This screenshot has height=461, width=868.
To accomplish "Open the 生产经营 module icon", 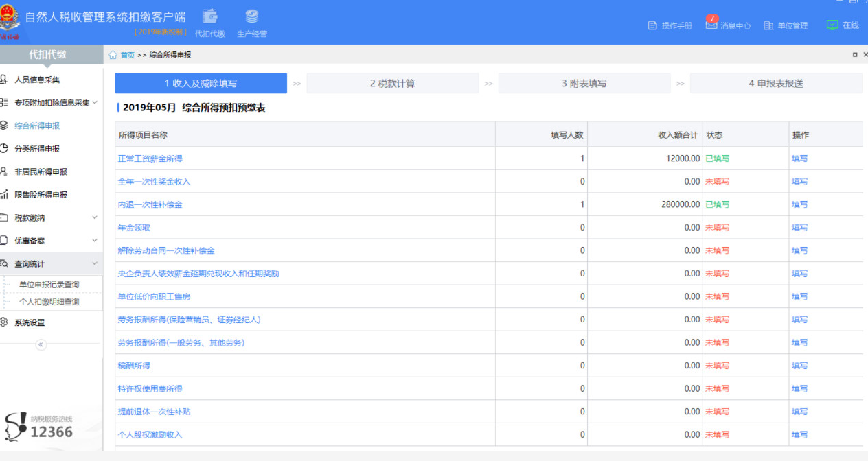I will (252, 16).
